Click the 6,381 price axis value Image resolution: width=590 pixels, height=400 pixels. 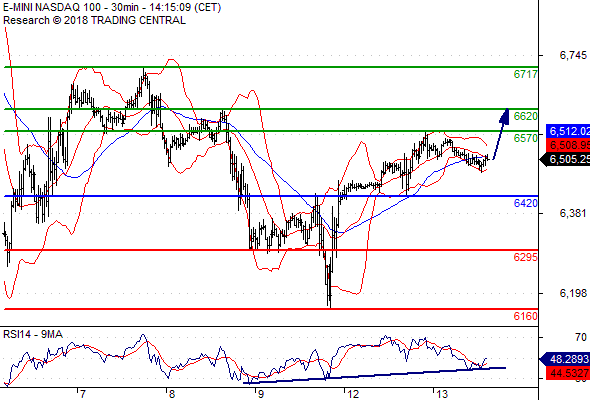tap(573, 213)
